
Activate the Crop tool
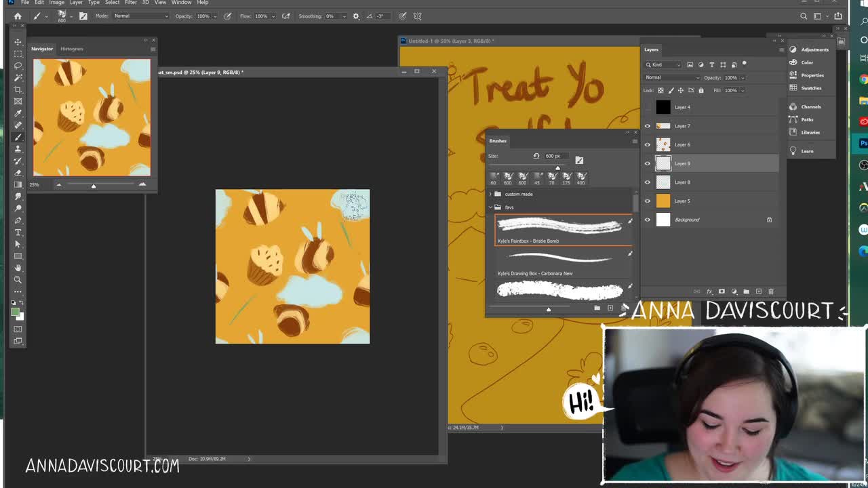(x=18, y=89)
